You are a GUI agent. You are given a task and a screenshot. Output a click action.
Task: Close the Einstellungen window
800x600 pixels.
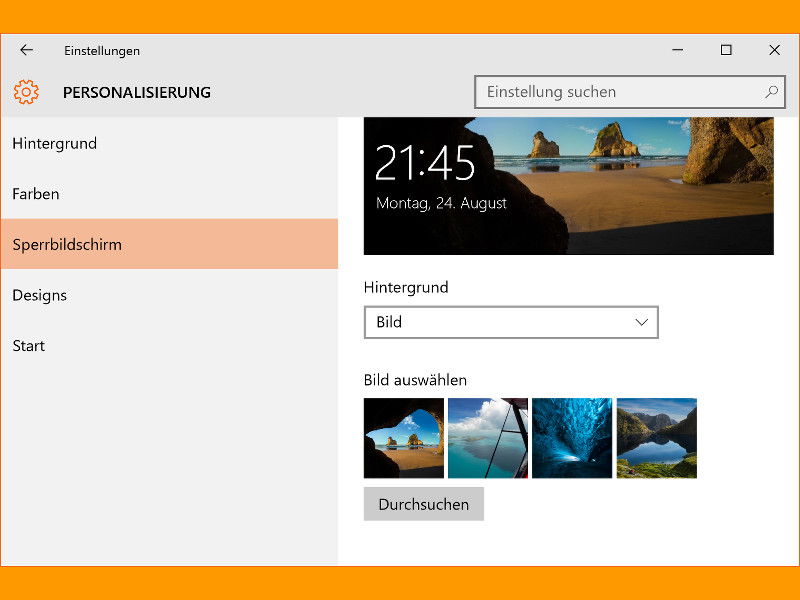point(774,50)
